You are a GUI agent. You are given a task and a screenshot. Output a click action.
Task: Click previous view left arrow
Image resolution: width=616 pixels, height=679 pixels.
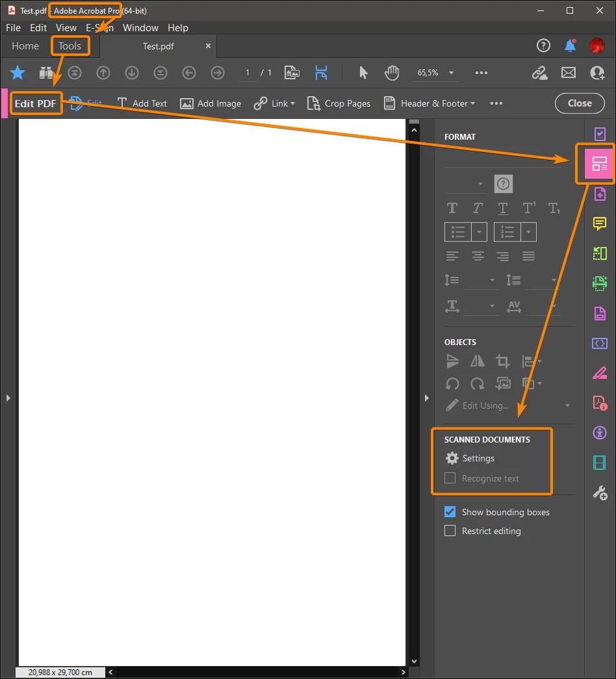tap(189, 73)
